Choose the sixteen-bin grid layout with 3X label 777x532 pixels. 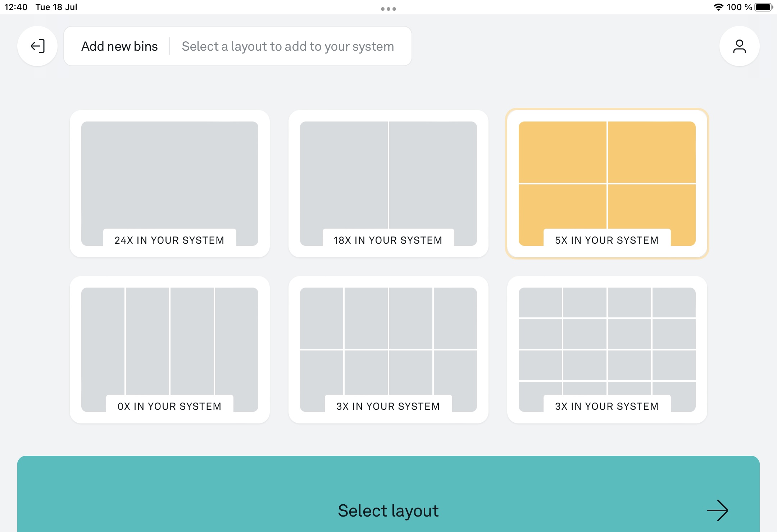(x=607, y=350)
